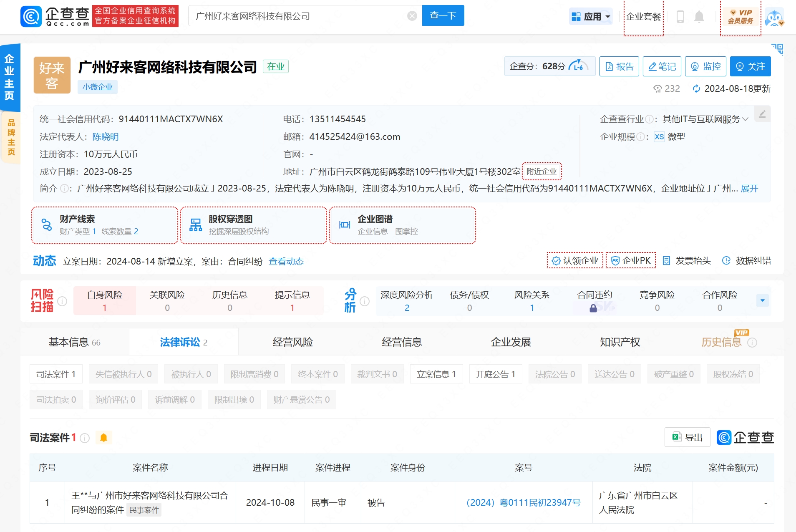Open the user avatar menu

coord(775,18)
